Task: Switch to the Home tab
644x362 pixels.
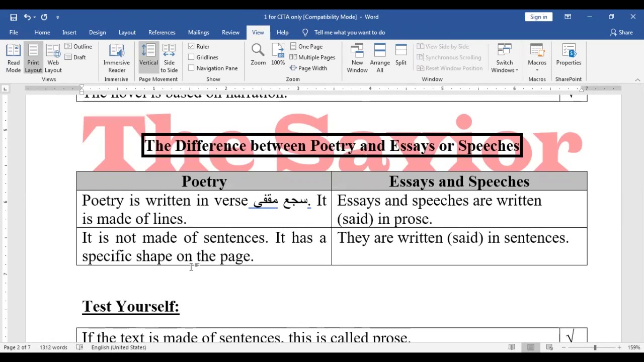Action: point(42,32)
